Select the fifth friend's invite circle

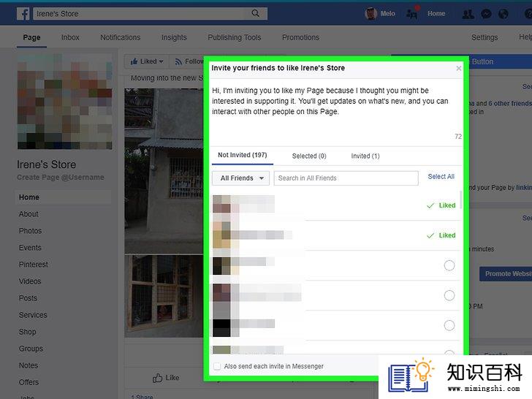pos(449,325)
